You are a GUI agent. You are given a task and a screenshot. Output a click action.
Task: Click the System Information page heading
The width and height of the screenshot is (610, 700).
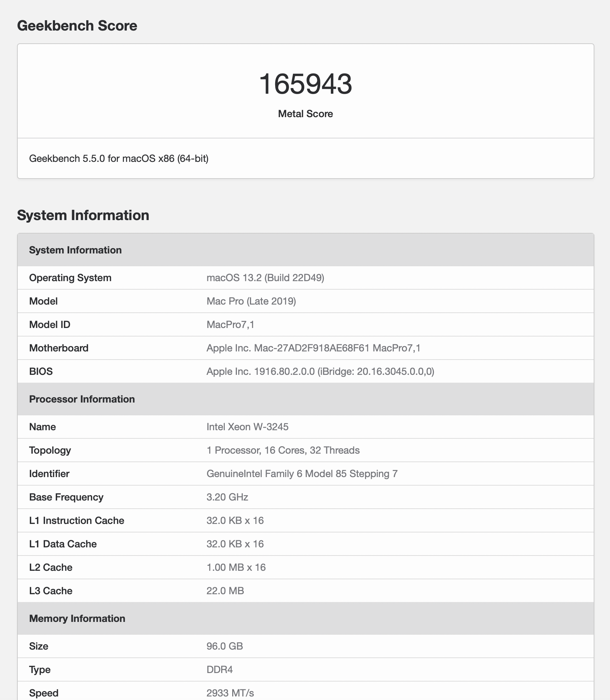(x=83, y=215)
